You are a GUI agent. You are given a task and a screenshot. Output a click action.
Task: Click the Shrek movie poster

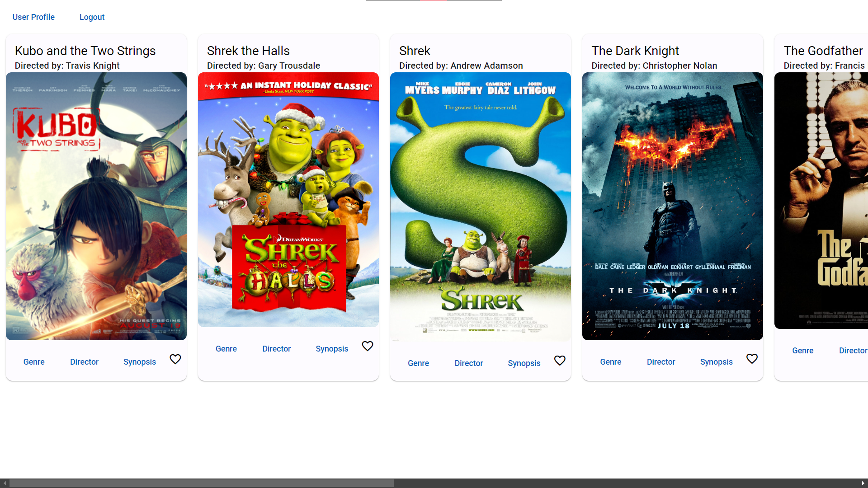click(481, 207)
